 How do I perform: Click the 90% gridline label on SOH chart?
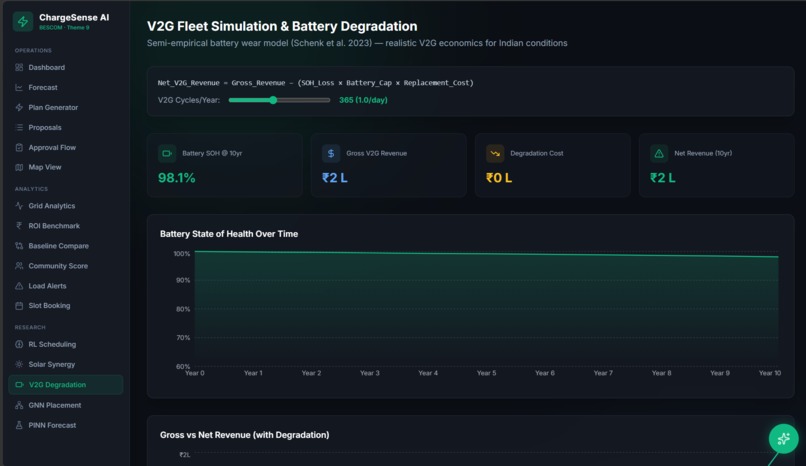(x=182, y=280)
